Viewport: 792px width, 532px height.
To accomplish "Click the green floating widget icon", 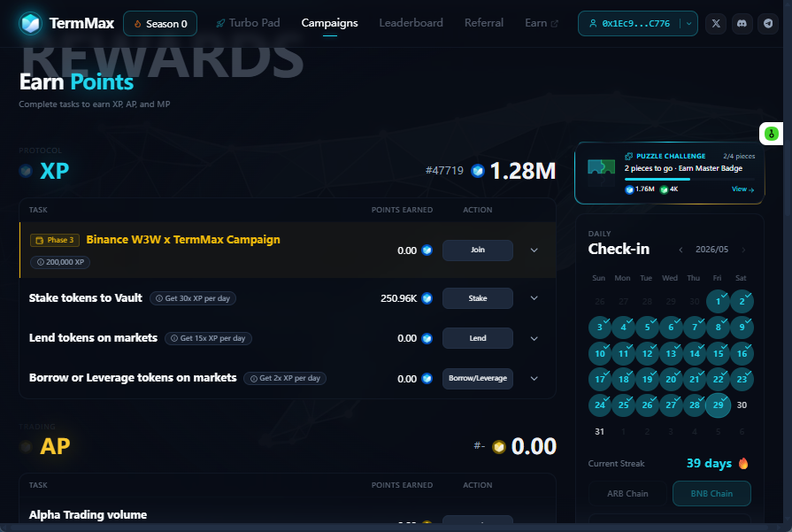I will (772, 134).
